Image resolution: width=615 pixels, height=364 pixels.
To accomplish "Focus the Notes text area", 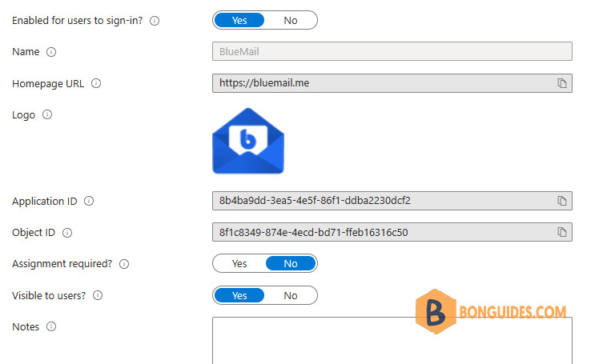I will [392, 341].
